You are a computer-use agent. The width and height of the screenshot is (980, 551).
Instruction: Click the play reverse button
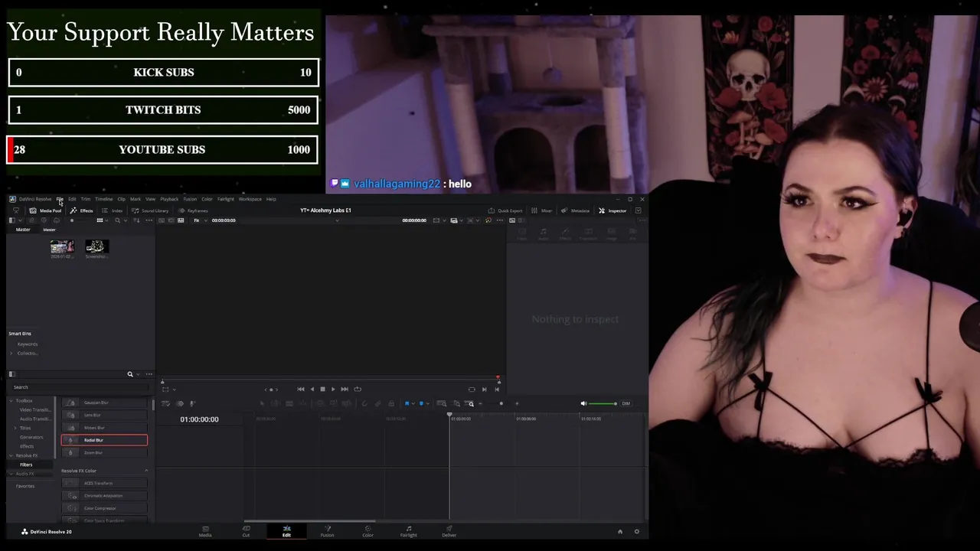tap(312, 389)
